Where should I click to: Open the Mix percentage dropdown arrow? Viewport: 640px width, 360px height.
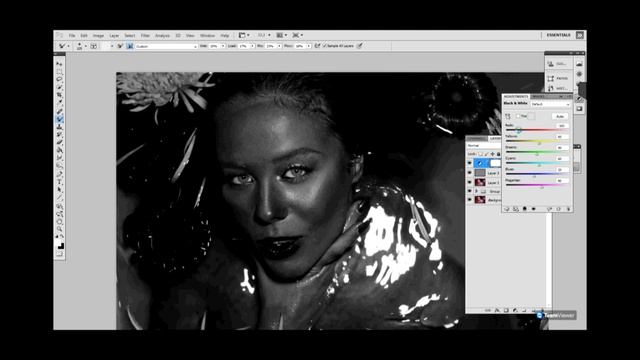click(280, 46)
